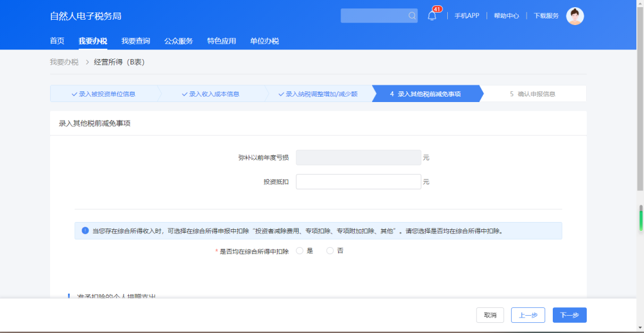Open the 我要查询 menu
Viewport: 644px width, 333px height.
click(x=135, y=41)
